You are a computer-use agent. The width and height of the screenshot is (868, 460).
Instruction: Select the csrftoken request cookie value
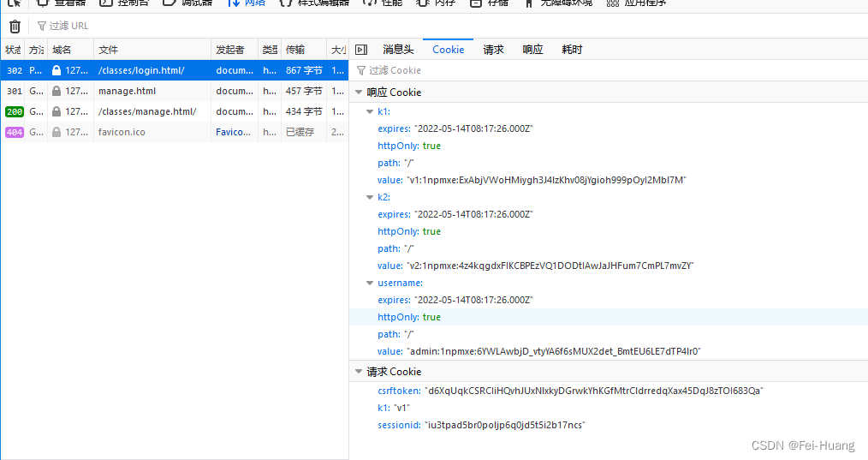pyautogui.click(x=593, y=391)
